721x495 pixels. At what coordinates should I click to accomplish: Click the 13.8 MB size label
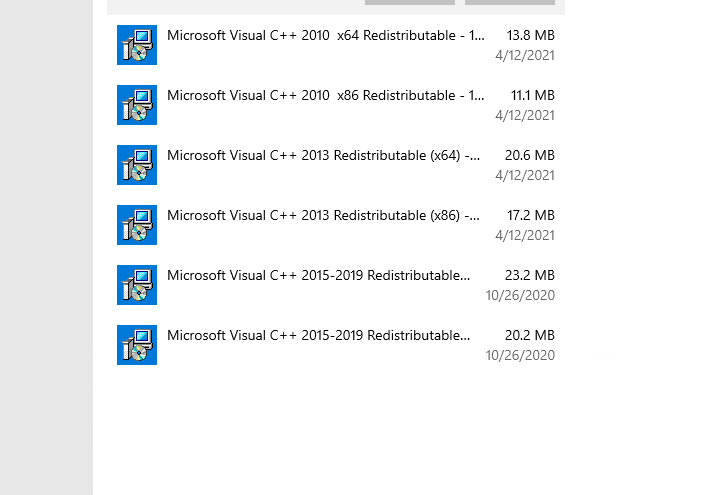point(531,35)
